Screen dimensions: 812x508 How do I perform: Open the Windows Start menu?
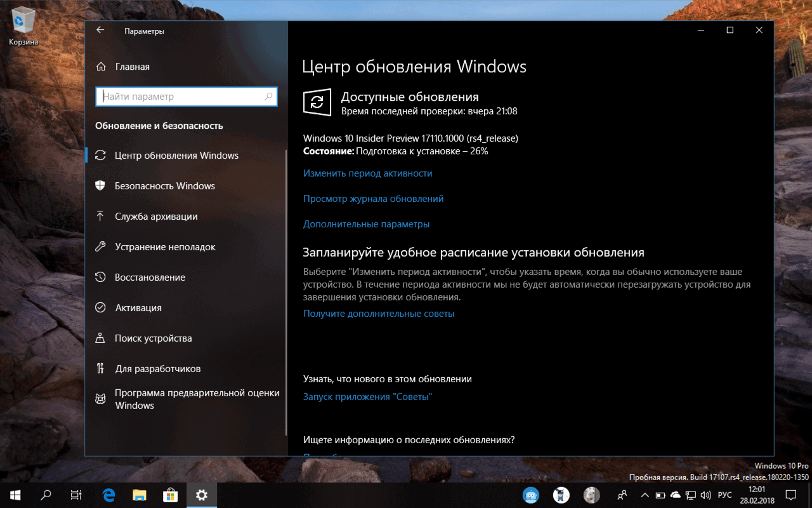15,495
